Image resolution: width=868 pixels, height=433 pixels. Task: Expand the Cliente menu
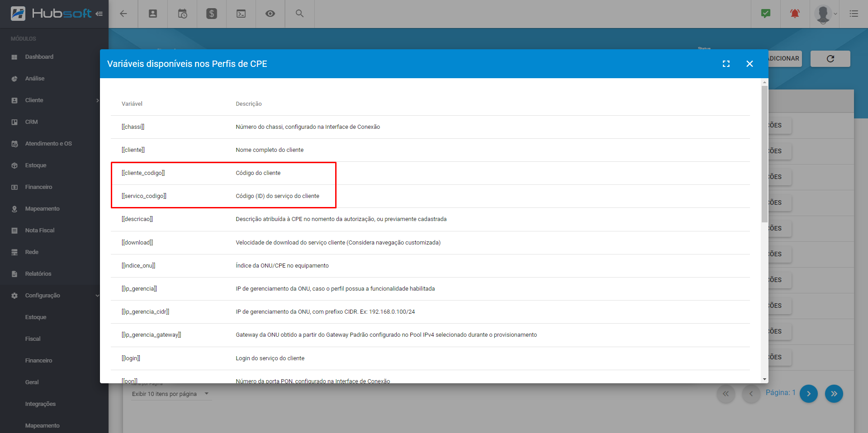point(54,100)
